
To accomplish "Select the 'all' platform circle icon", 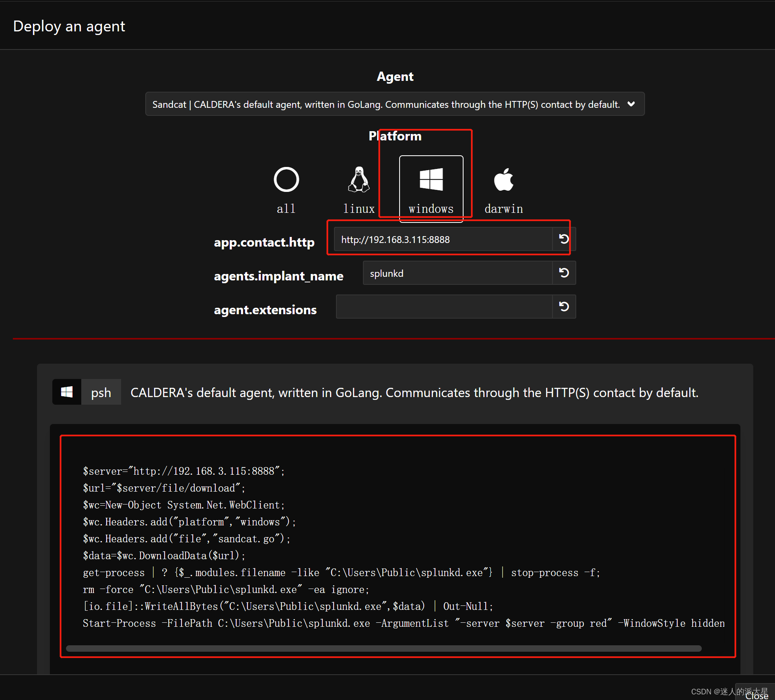I will pos(286,179).
